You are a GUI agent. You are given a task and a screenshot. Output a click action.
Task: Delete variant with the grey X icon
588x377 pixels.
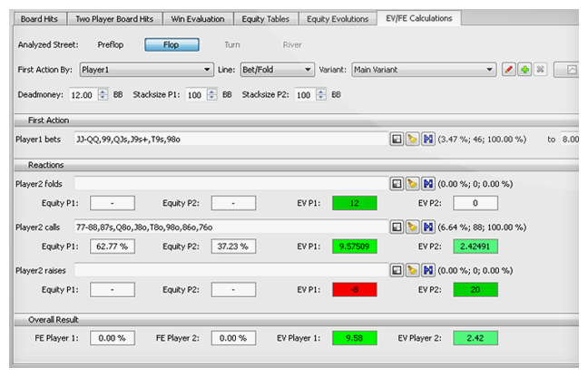tap(541, 70)
